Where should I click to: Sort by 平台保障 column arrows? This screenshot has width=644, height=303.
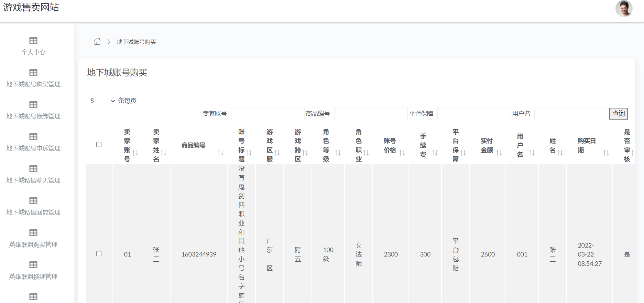(463, 153)
